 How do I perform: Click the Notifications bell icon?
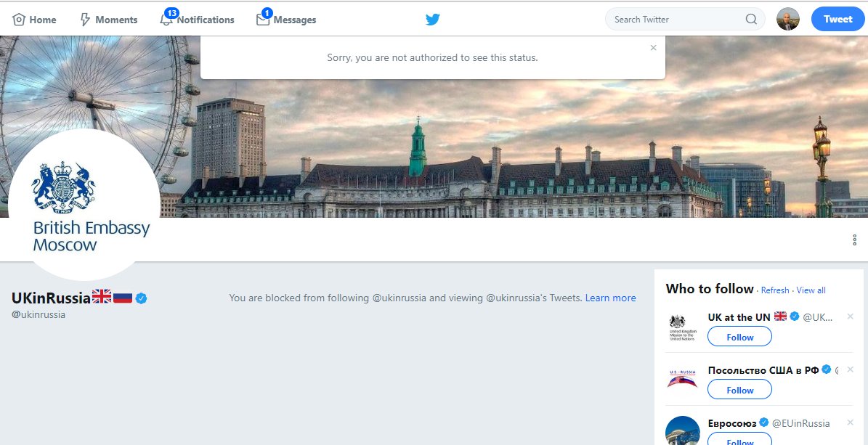tap(166, 20)
